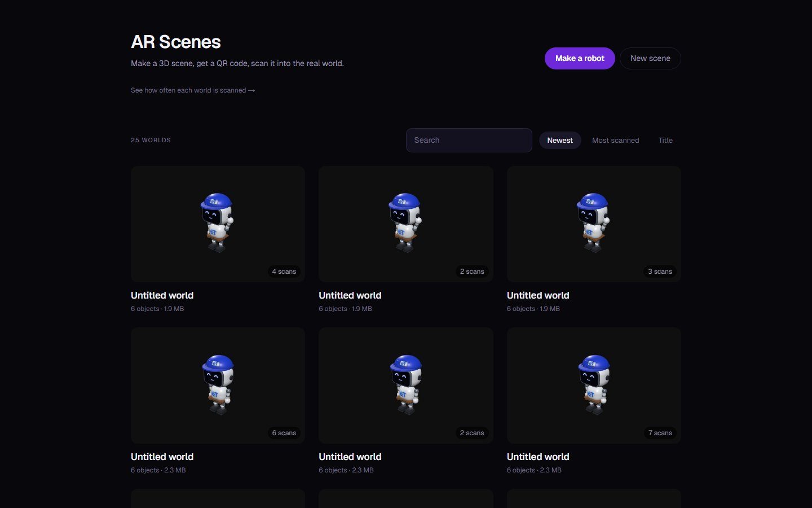Switch to the Most scanned sort
This screenshot has height=508, width=812.
click(616, 140)
